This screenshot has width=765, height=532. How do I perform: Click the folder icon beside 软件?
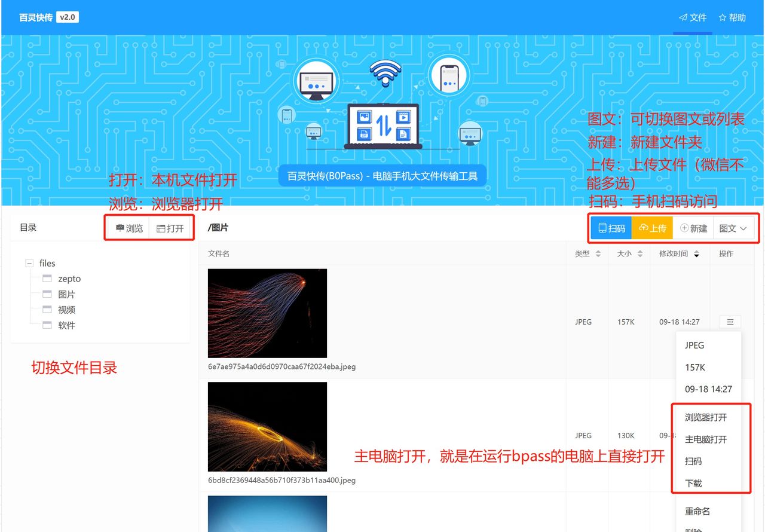47,326
